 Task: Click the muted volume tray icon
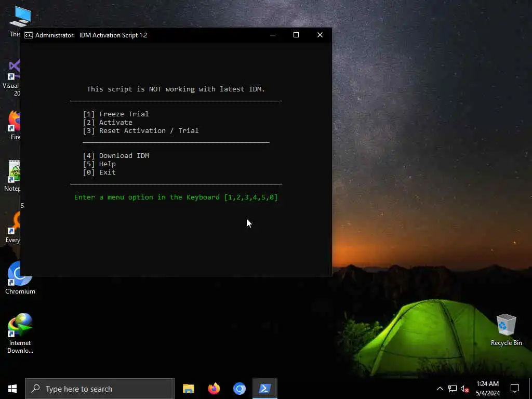(x=464, y=389)
